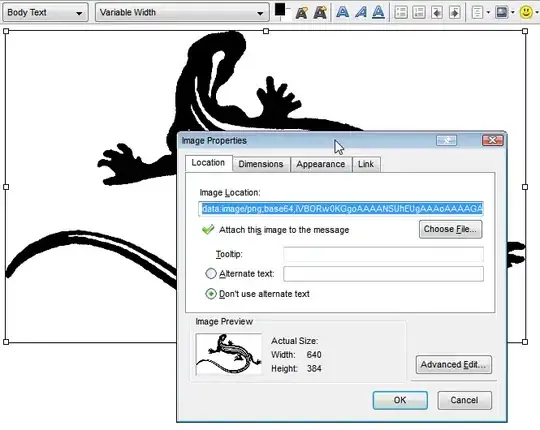Screen dimensions: 540x430
Task: Click the Tooltip text field
Action: click(x=383, y=254)
